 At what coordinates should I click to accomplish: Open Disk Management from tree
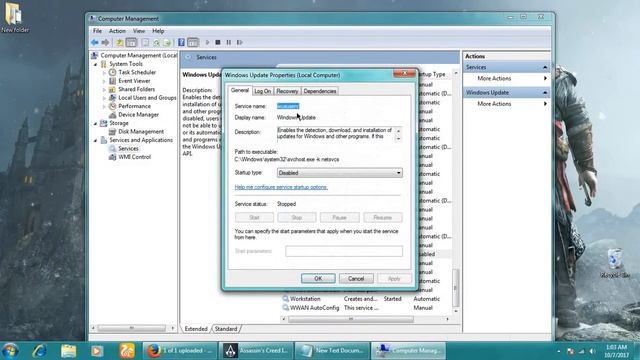[x=141, y=131]
